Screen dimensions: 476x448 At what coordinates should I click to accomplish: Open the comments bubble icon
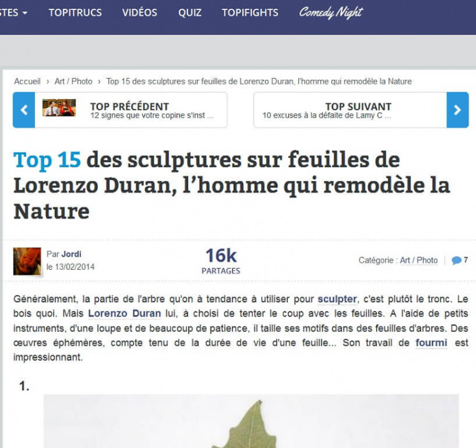(x=456, y=260)
